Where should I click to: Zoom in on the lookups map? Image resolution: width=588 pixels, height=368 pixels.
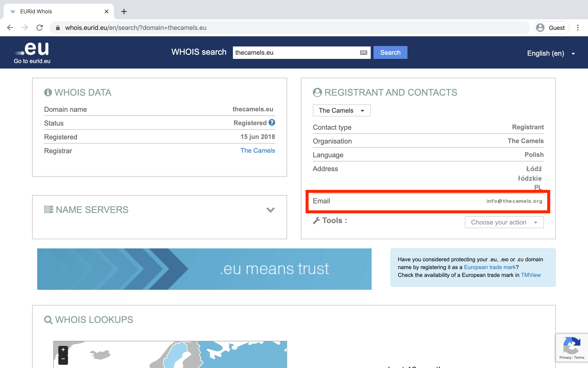coord(63,350)
